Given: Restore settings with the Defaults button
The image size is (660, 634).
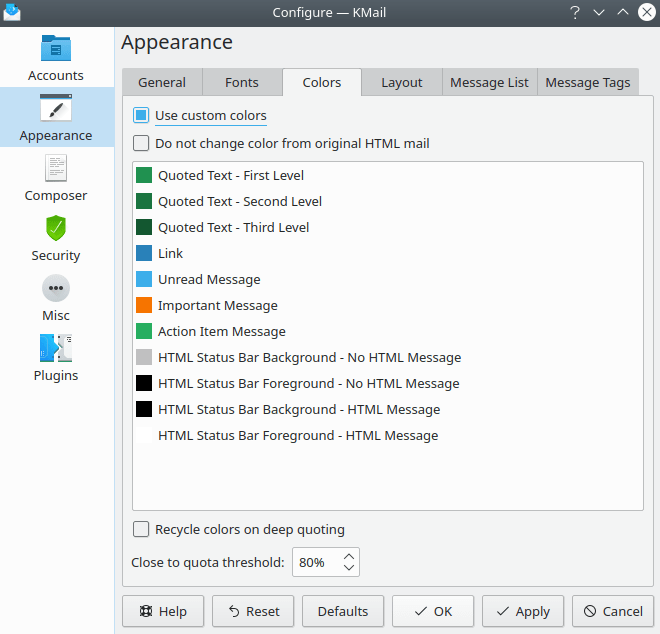Looking at the screenshot, I should (x=343, y=611).
